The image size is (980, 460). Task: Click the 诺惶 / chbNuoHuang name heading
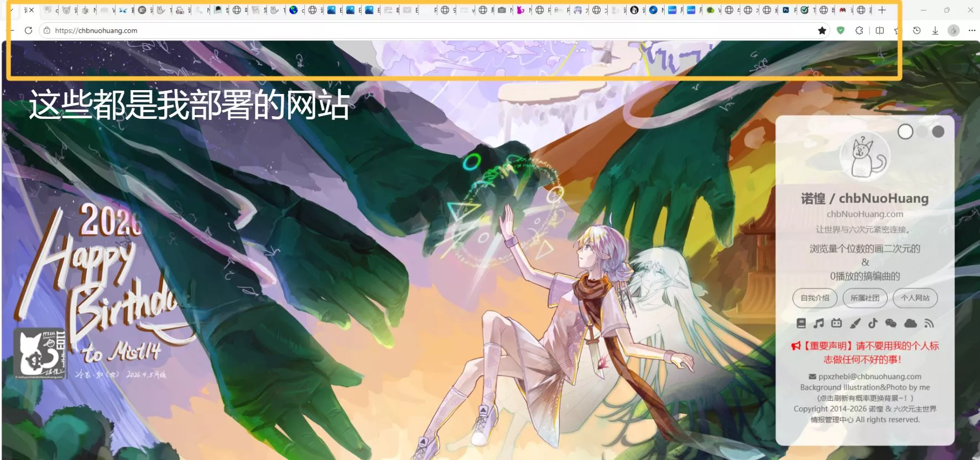pos(865,198)
